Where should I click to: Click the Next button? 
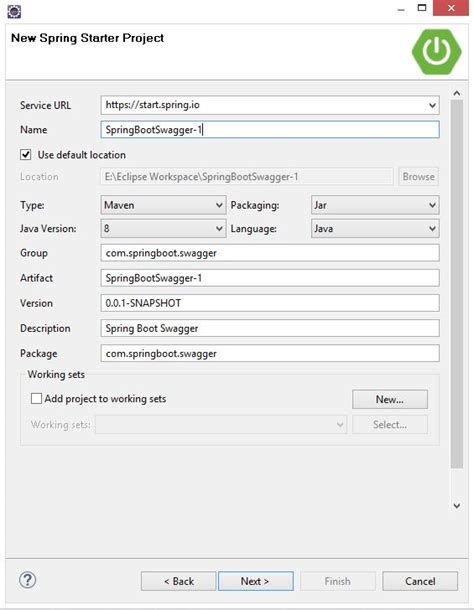click(256, 581)
